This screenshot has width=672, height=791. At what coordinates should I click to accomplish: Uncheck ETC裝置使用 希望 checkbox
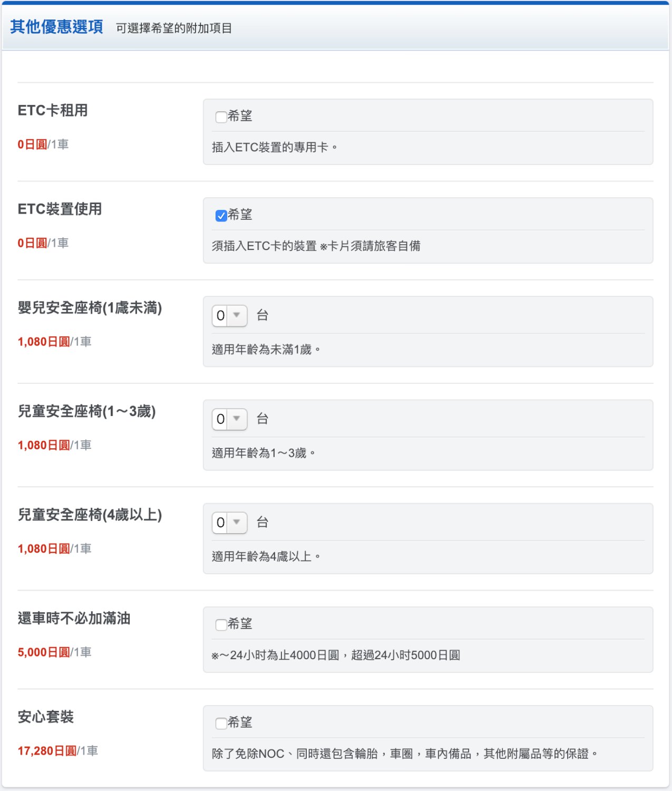[x=221, y=216]
